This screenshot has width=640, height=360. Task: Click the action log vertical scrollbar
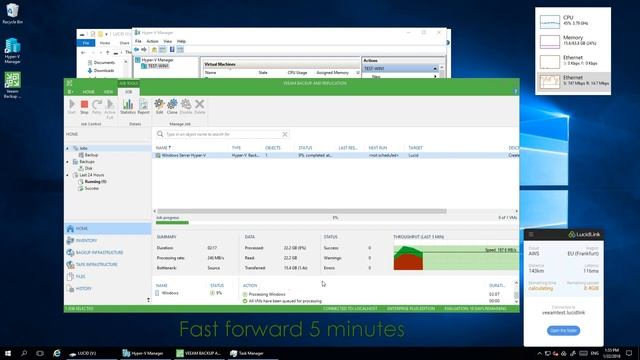pos(516,295)
